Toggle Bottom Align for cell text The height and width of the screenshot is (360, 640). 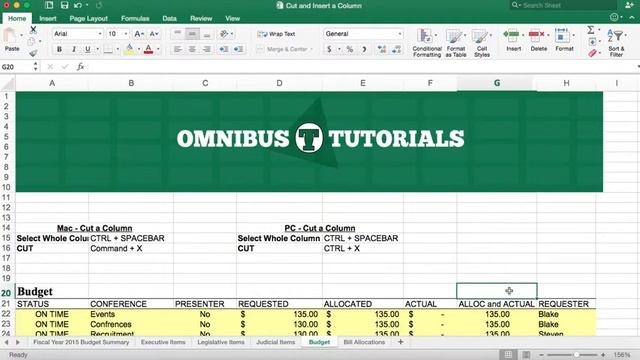(207, 34)
